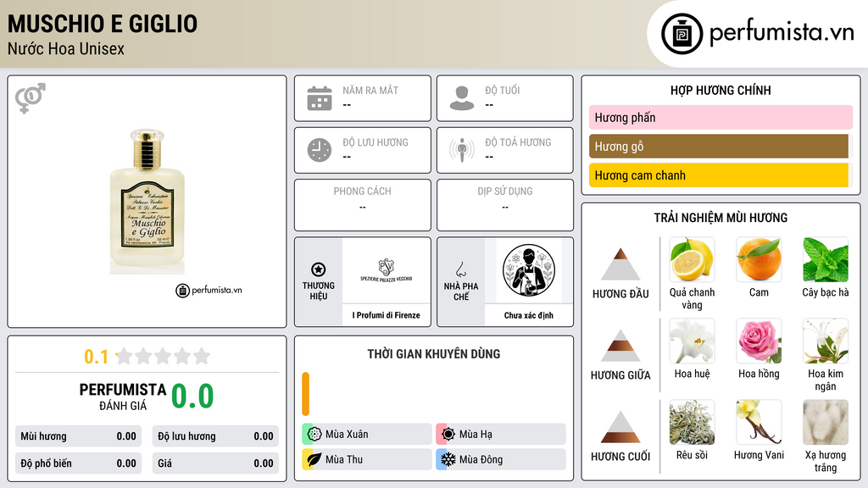Select the Quả chanh vàng lemon note

point(692,259)
